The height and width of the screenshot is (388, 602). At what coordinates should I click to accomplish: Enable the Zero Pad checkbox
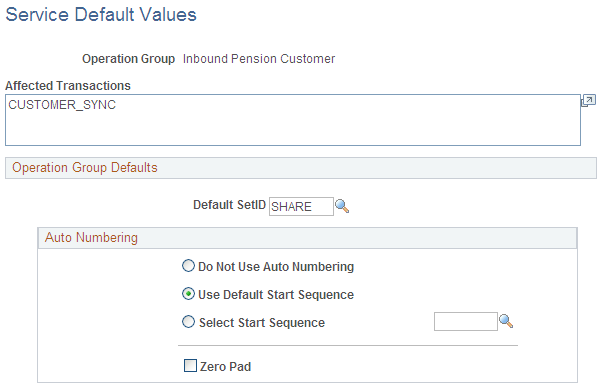point(190,365)
